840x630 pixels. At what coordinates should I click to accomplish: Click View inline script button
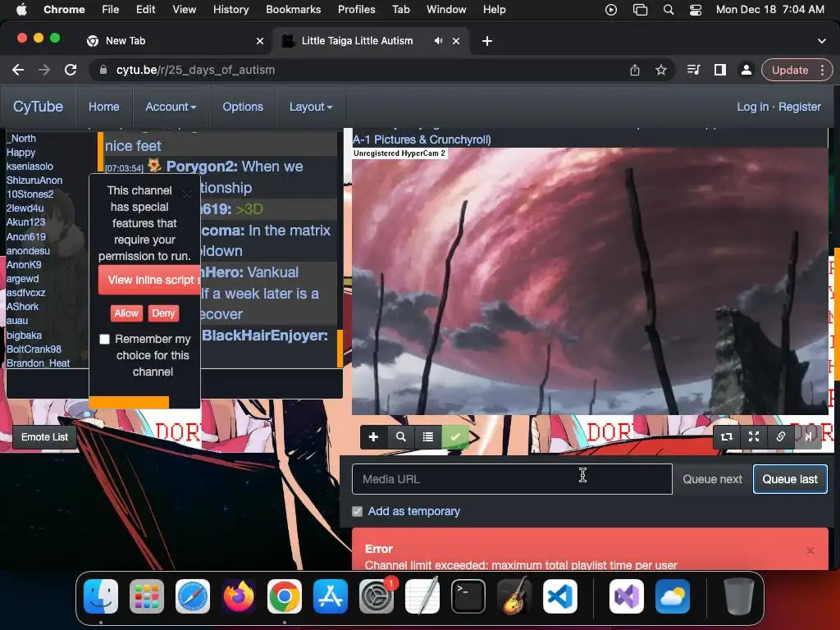point(149,280)
